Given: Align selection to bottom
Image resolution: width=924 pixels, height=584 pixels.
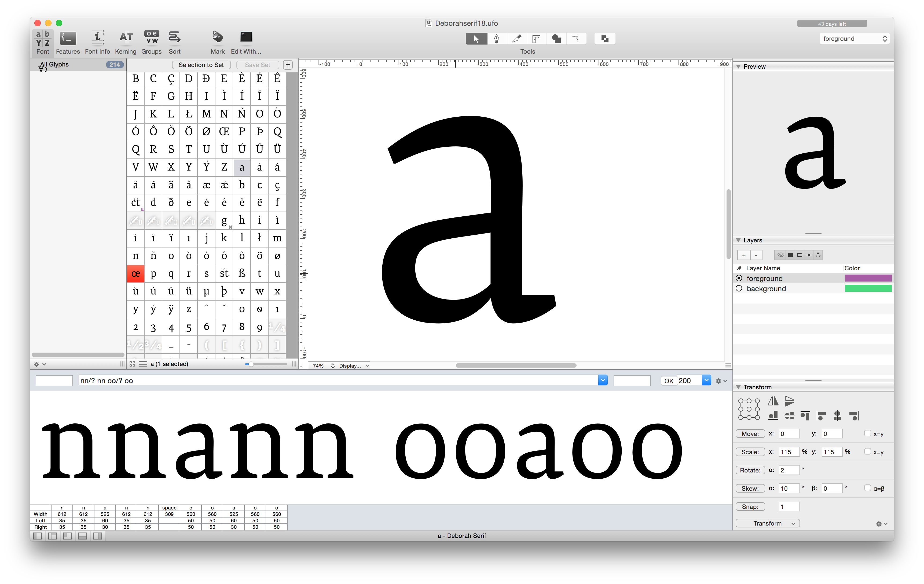Looking at the screenshot, I should tap(773, 416).
